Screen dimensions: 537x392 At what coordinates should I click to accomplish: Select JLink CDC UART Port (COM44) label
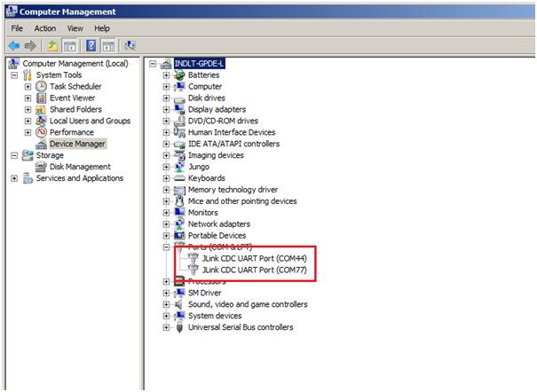coord(255,258)
